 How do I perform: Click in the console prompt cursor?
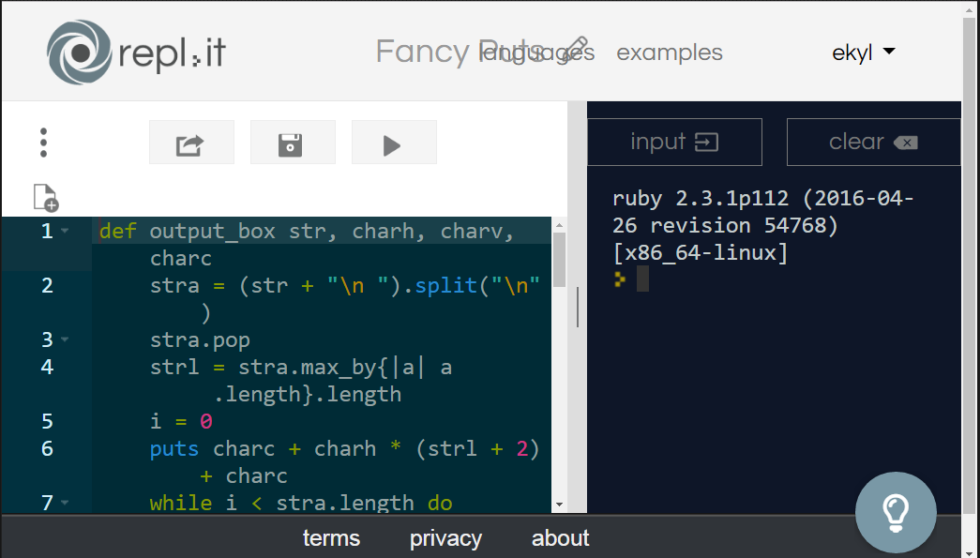point(642,279)
